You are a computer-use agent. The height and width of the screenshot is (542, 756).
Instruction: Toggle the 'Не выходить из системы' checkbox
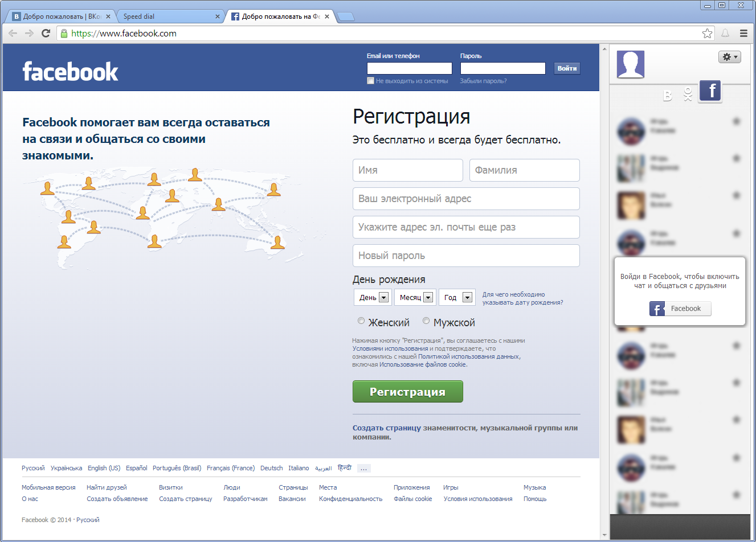[370, 81]
